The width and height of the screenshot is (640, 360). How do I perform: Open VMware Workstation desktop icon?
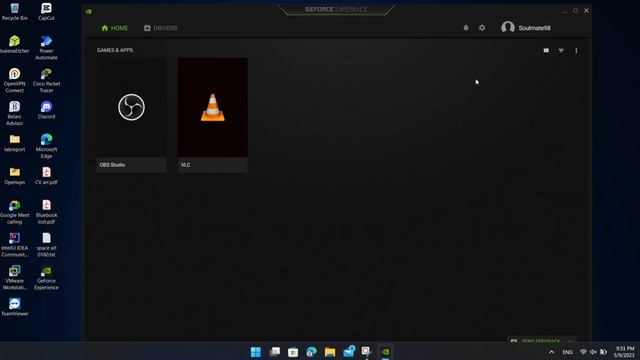point(15,278)
